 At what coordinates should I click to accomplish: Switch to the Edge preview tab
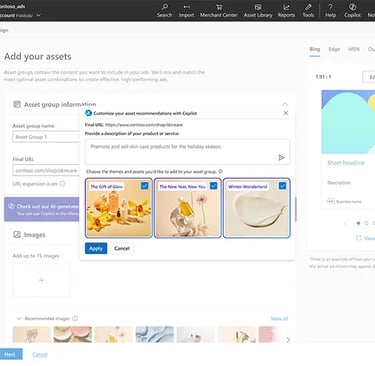(334, 49)
